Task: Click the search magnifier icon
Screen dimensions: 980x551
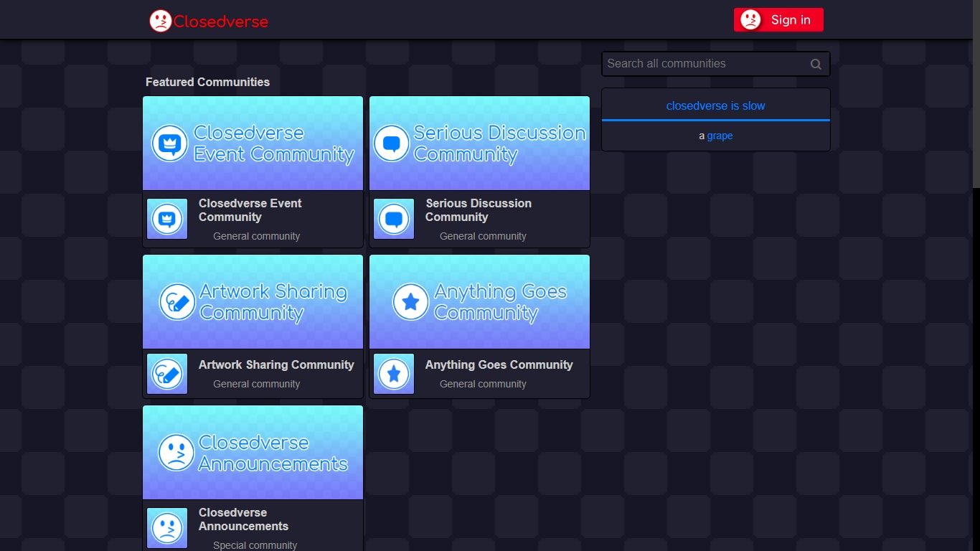Action: [x=816, y=64]
